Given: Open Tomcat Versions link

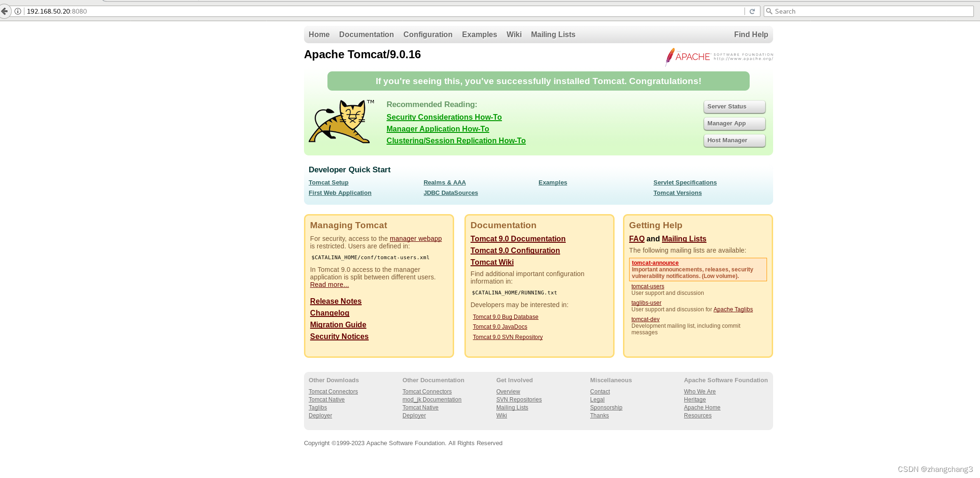Looking at the screenshot, I should pos(677,193).
